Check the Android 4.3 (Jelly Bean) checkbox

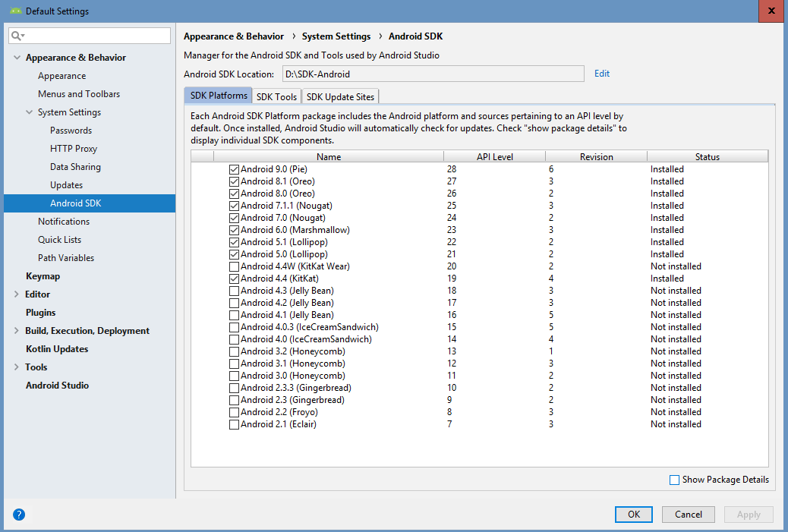tap(234, 291)
